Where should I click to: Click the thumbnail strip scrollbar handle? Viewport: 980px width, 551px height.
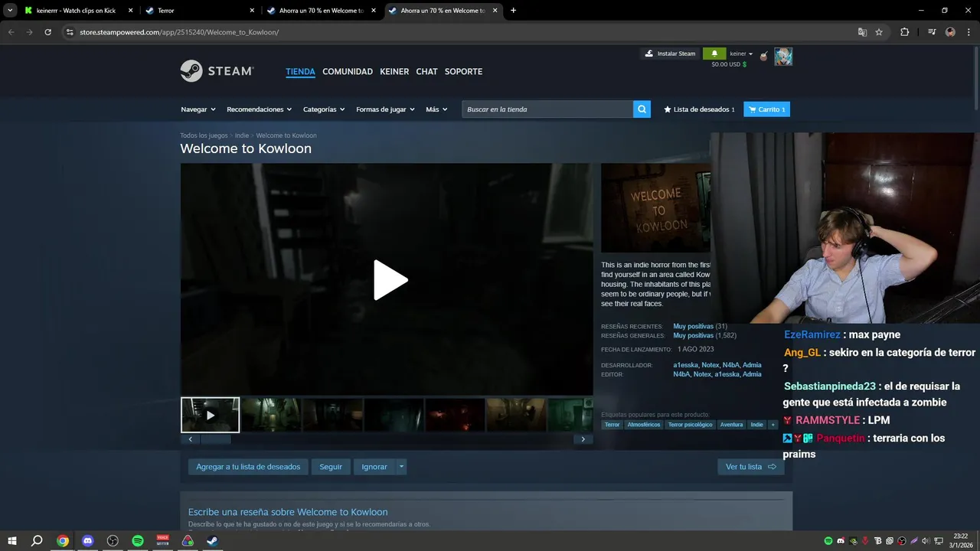[215, 439]
